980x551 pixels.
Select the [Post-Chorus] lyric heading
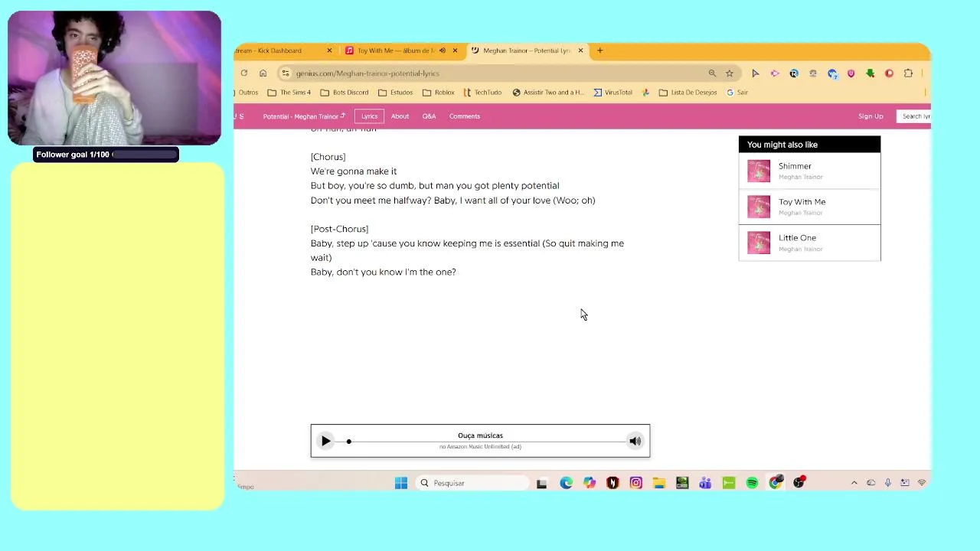(339, 229)
